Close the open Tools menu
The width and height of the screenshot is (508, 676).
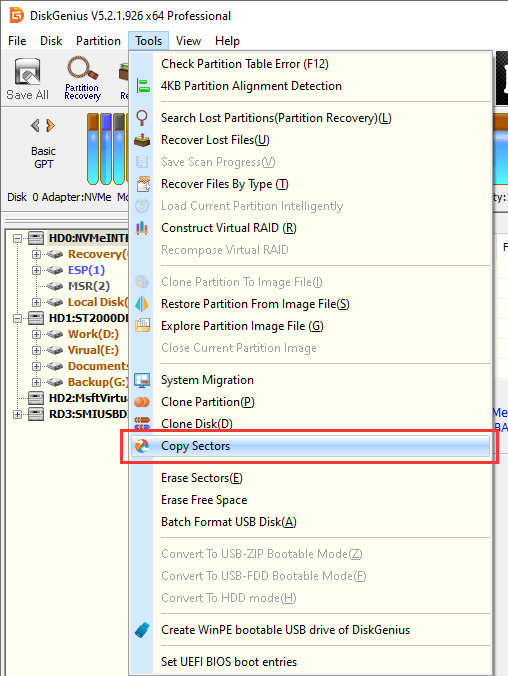(148, 41)
